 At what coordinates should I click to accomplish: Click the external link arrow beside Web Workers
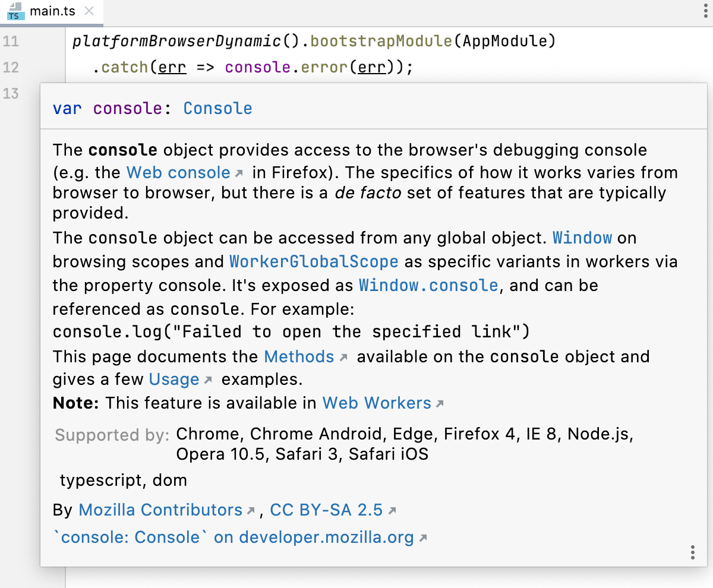tap(439, 403)
